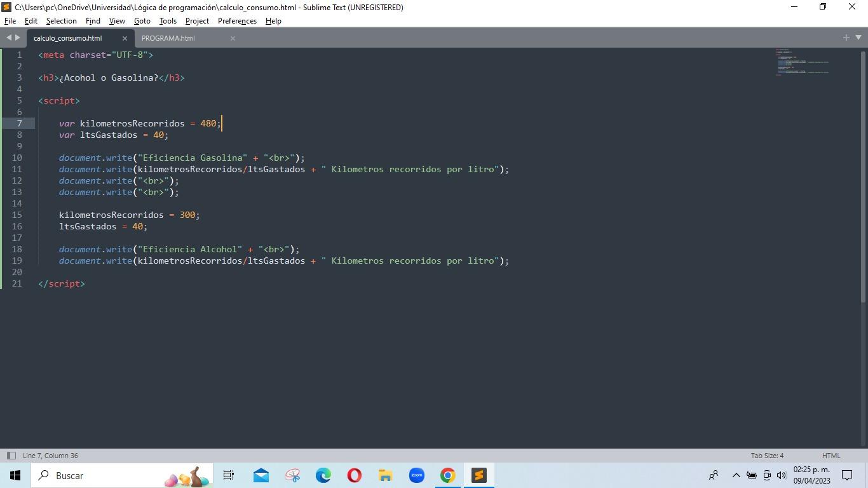Open the tab list dropdown arrow

[858, 38]
